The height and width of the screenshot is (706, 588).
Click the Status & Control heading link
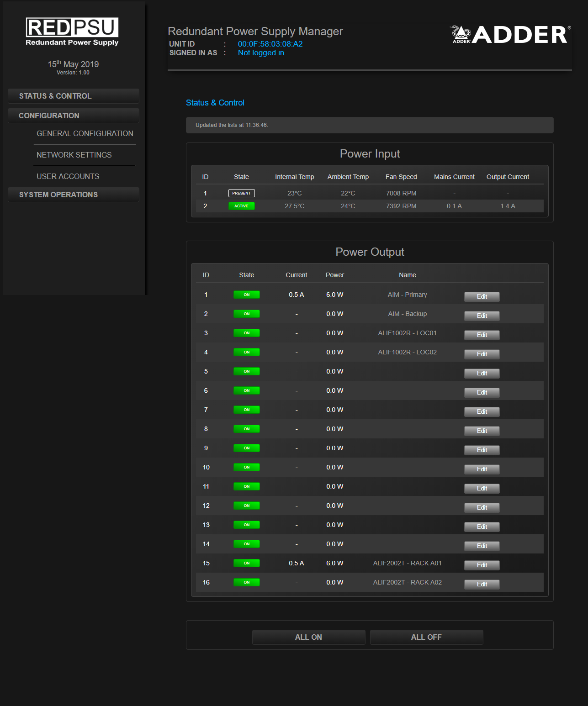(215, 103)
